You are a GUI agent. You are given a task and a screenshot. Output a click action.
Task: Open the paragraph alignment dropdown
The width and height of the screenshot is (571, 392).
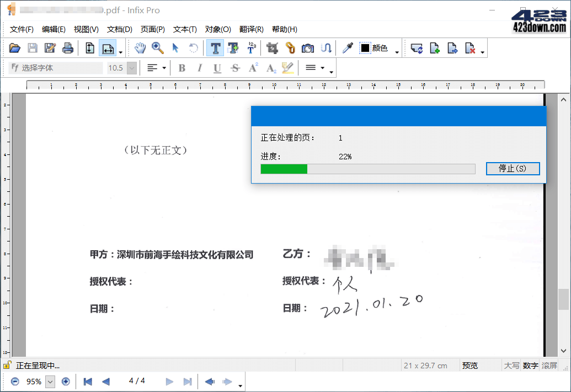click(x=163, y=68)
